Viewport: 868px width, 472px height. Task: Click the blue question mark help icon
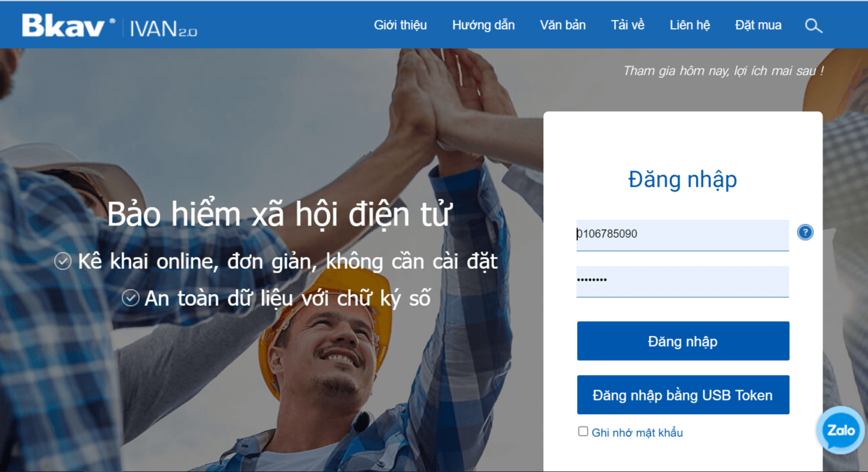805,233
